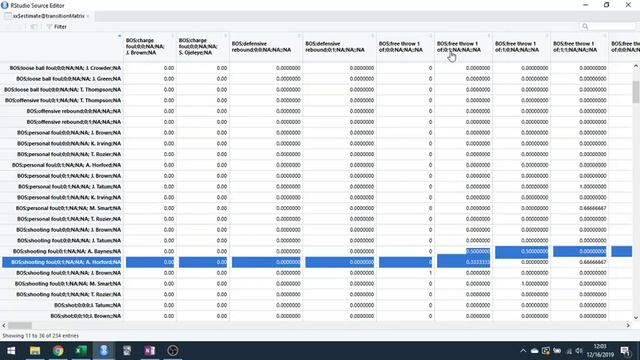The image size is (640, 360).
Task: Select row BOS:personal foul;0;0 K. Irving
Action: click(69, 143)
